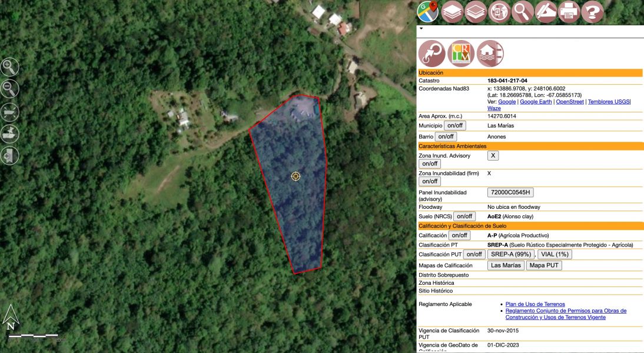Viewport: 644px width, 353px height.
Task: Select the zoom-out magnifier tool
Action: click(x=9, y=88)
